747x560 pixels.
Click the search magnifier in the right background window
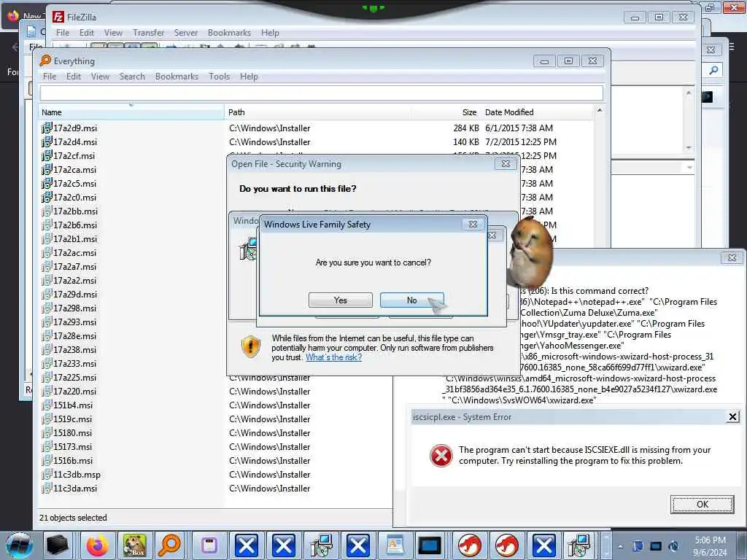point(713,71)
